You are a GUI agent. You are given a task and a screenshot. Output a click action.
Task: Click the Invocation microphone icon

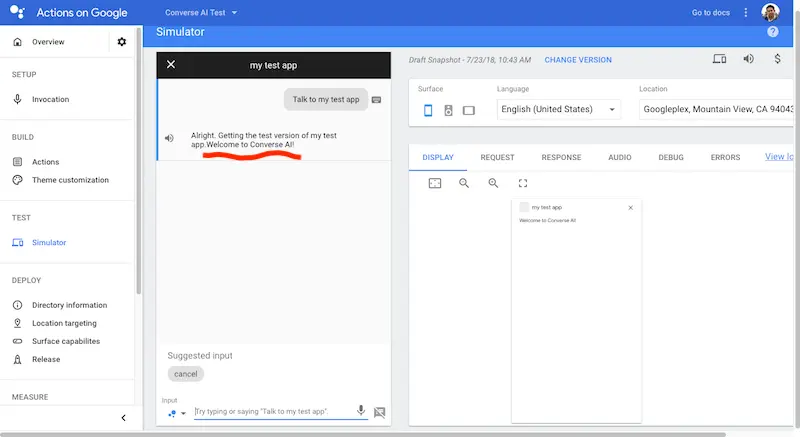(17, 99)
